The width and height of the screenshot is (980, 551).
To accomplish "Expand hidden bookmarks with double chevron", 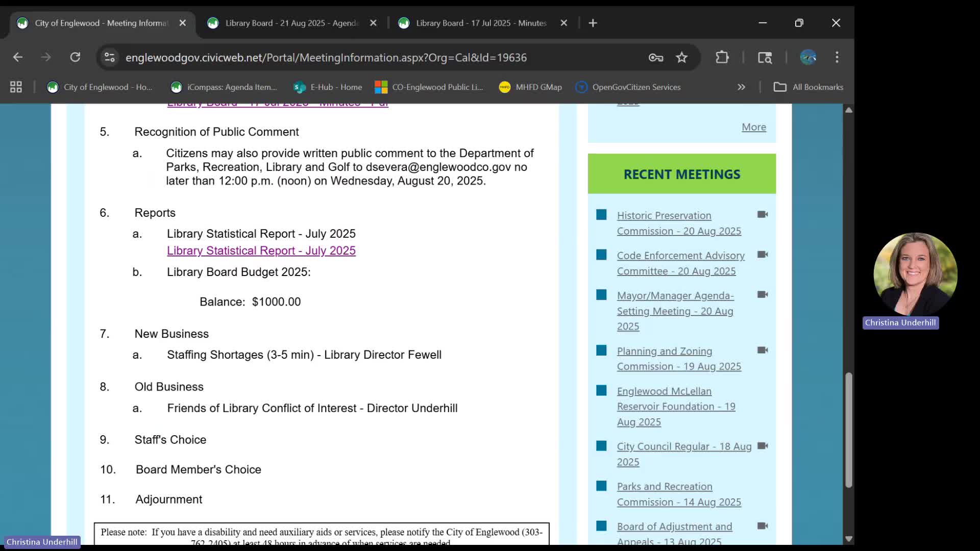I will pyautogui.click(x=741, y=87).
